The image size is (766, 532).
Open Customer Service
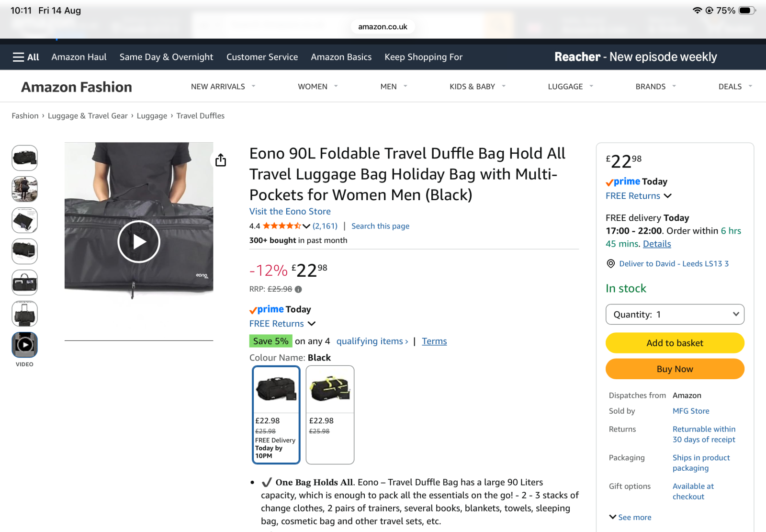click(262, 57)
